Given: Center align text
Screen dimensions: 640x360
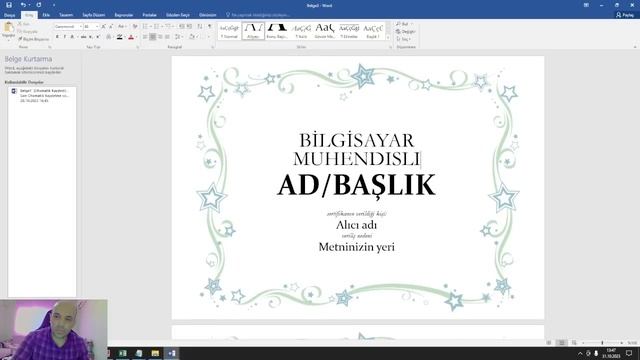Looking at the screenshot, I should (153, 37).
